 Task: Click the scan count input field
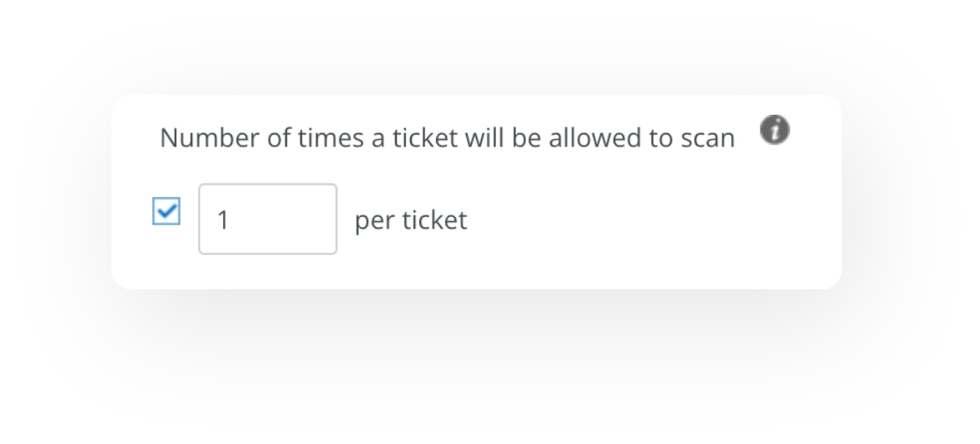pyautogui.click(x=267, y=219)
